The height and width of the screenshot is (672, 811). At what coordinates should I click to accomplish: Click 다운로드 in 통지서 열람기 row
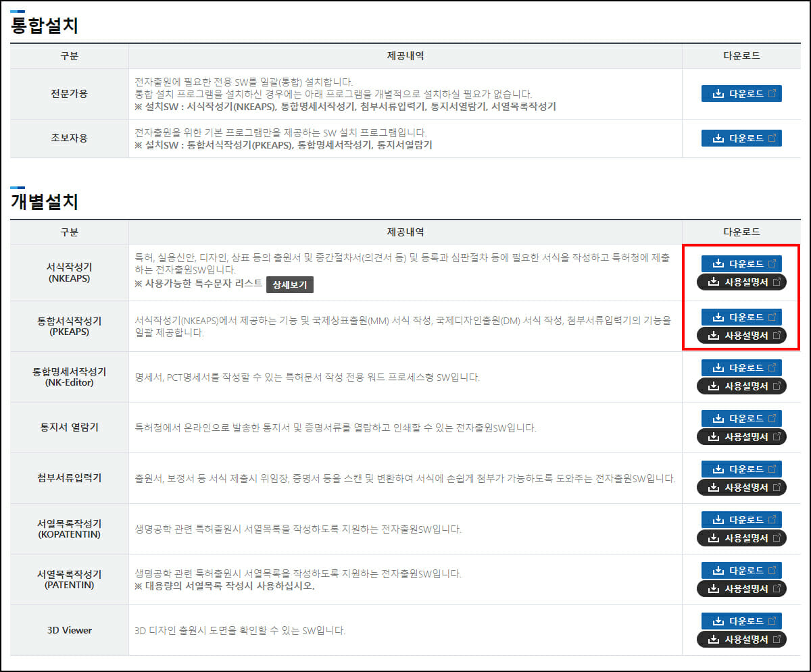(x=741, y=418)
